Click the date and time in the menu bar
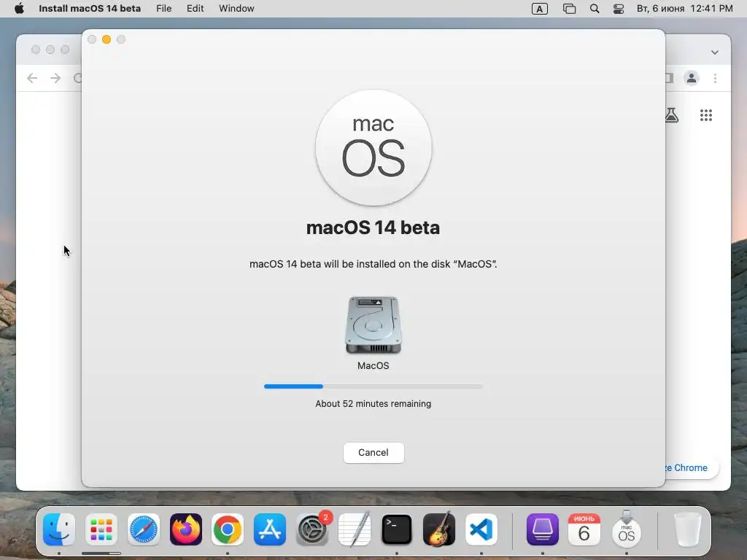 pos(684,9)
